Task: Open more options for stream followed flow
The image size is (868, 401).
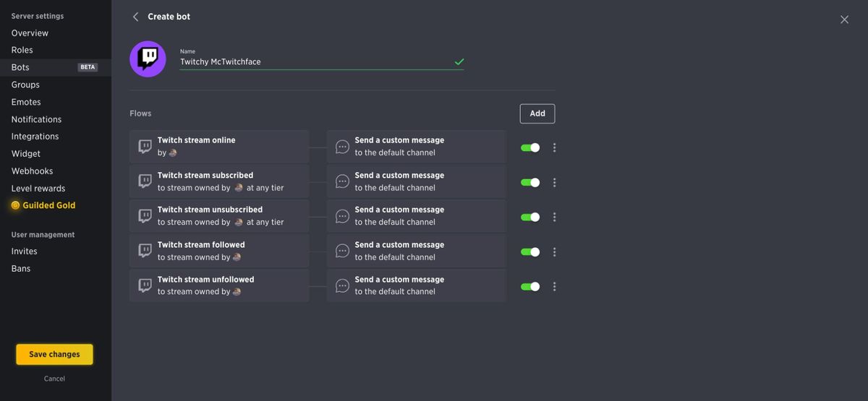Action: pyautogui.click(x=554, y=251)
